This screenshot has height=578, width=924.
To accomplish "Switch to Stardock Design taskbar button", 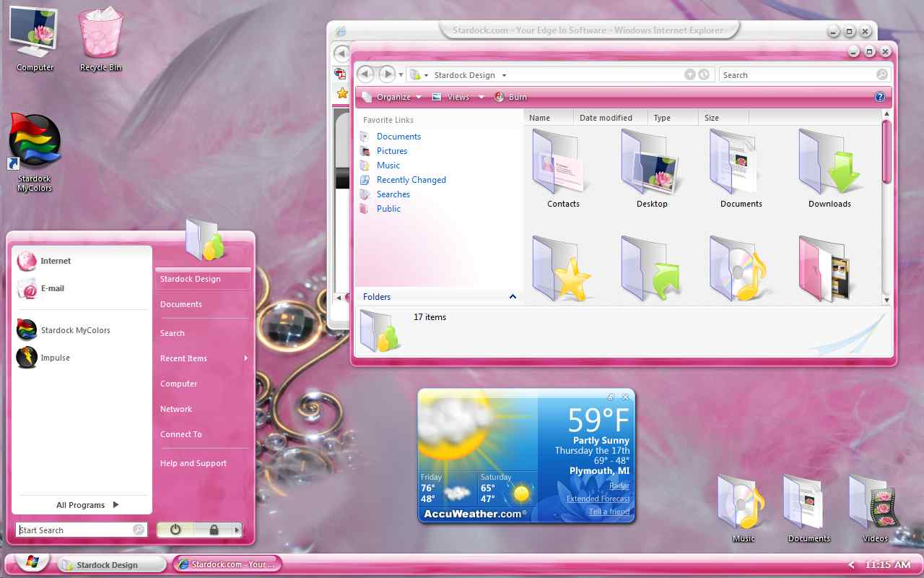I will click(x=112, y=565).
